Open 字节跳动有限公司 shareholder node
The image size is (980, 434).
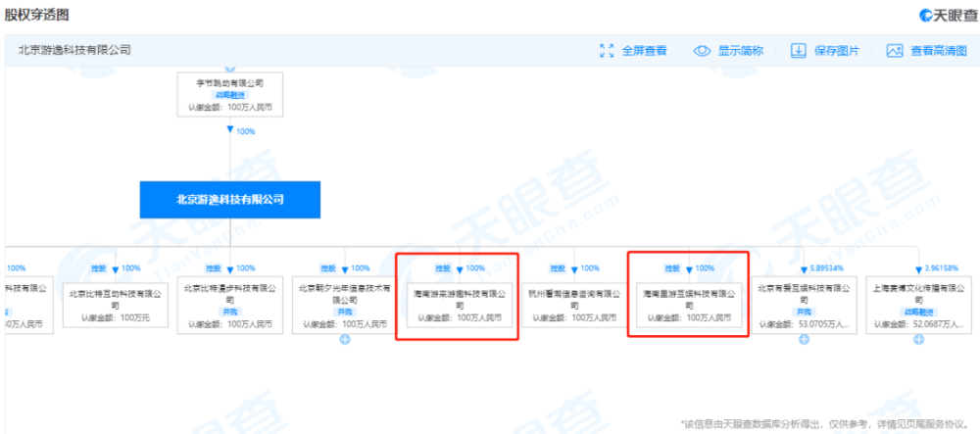[x=230, y=94]
